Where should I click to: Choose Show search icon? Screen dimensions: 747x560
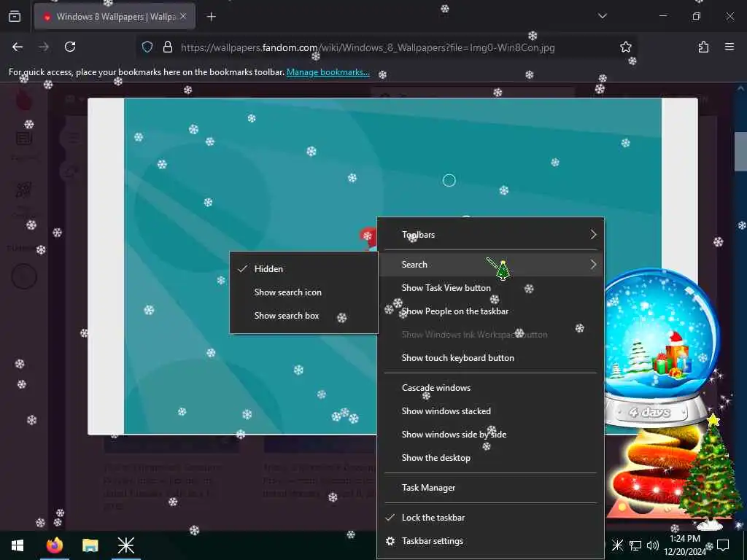[304, 292]
